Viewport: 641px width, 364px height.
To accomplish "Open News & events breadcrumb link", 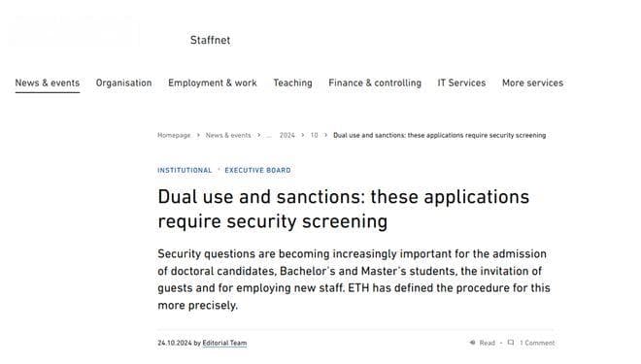I will tap(228, 135).
